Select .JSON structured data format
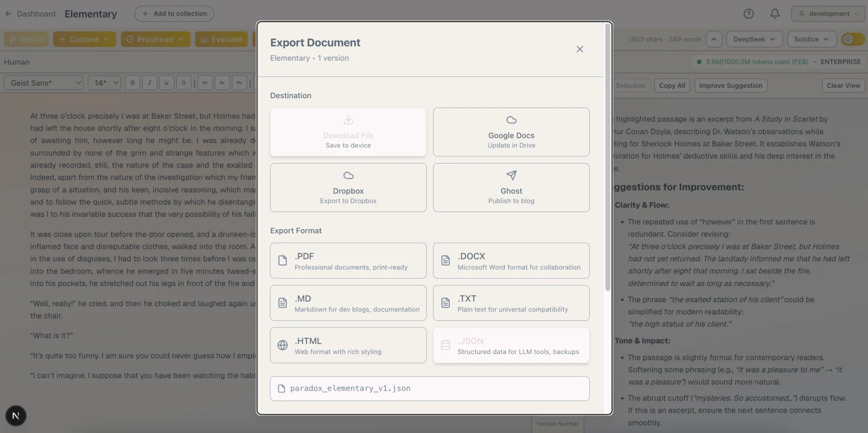This screenshot has height=433, width=868. (511, 345)
